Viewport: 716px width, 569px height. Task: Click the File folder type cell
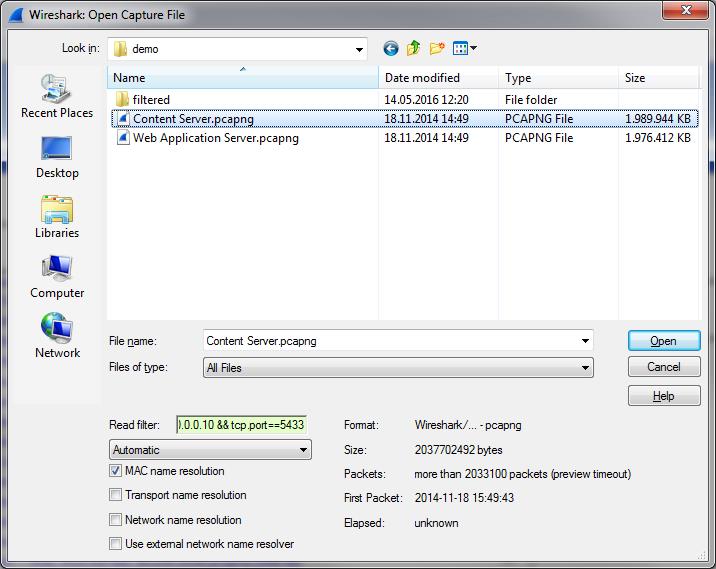(x=531, y=100)
